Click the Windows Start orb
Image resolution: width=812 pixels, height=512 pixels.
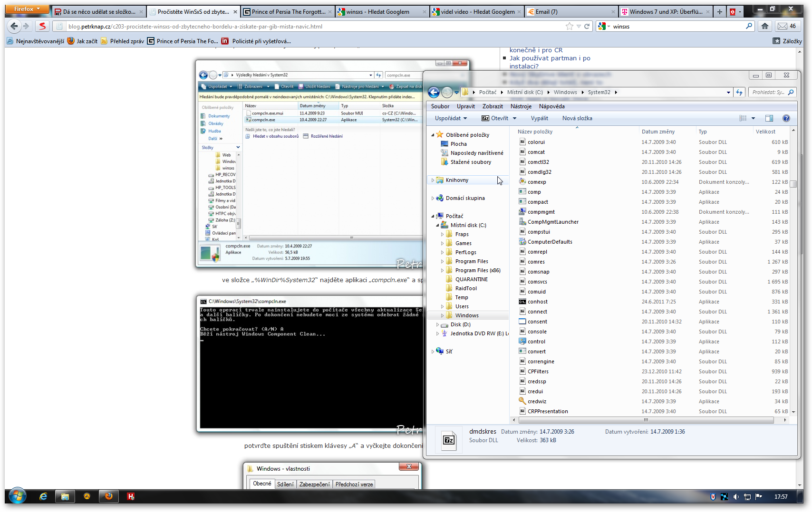(18, 496)
